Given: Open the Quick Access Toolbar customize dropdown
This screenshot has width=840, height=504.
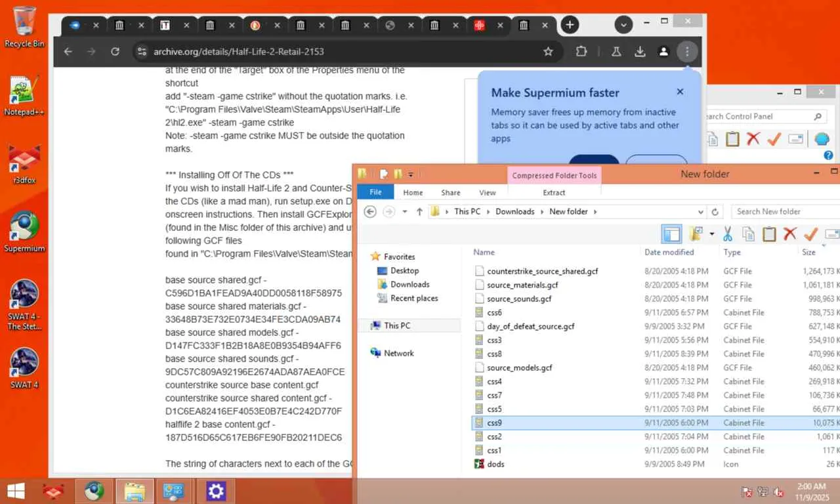Looking at the screenshot, I should pos(411,174).
